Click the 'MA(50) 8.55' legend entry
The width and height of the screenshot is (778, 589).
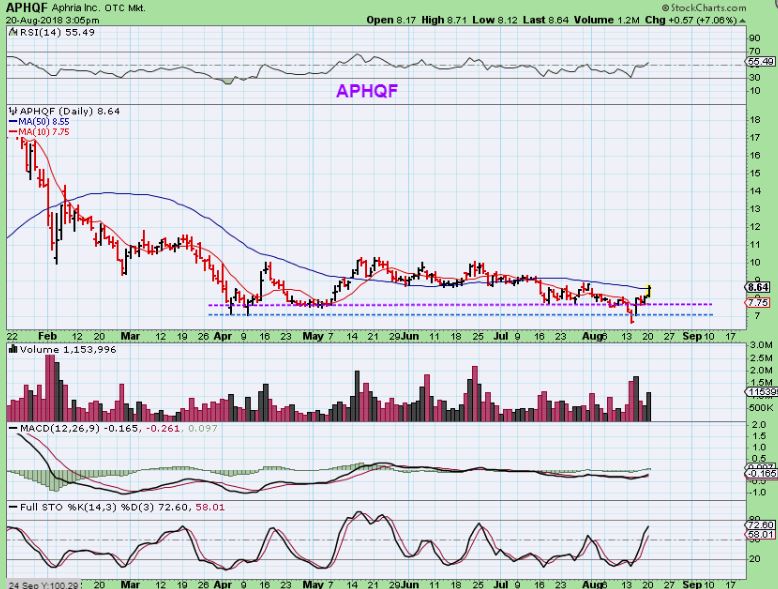coord(39,122)
